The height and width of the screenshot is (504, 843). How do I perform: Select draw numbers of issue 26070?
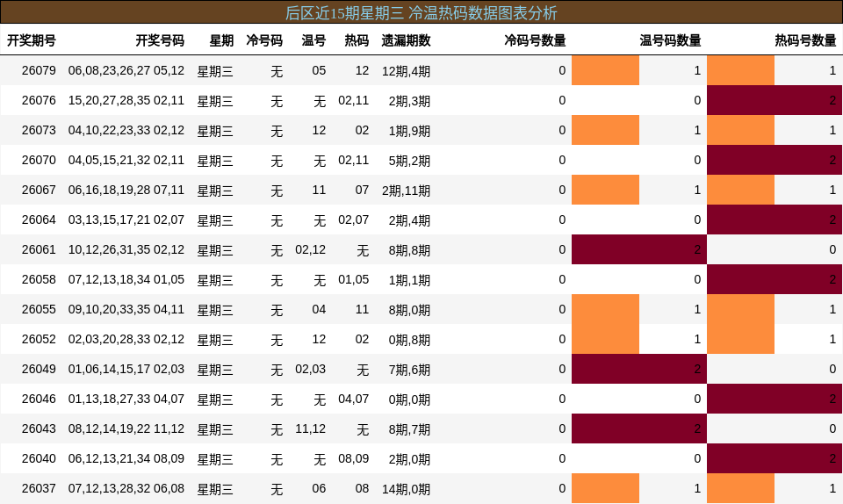tap(126, 160)
